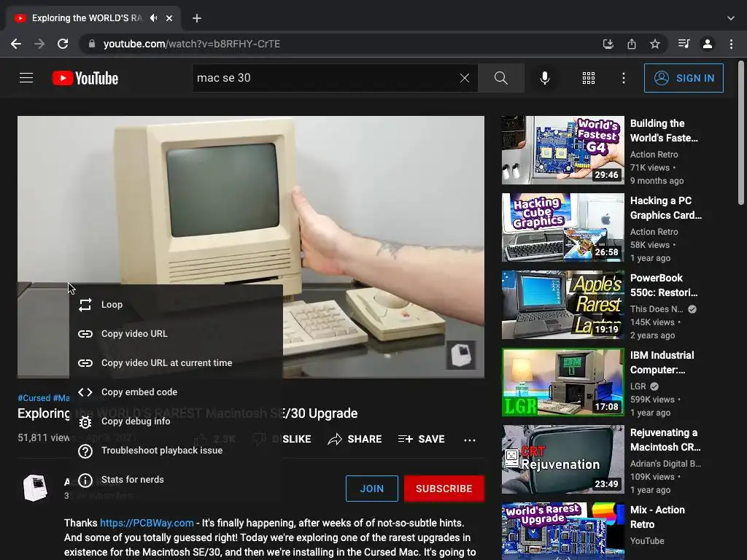Open the YouTube hamburger guide menu
This screenshot has width=747, height=560.
coord(26,77)
